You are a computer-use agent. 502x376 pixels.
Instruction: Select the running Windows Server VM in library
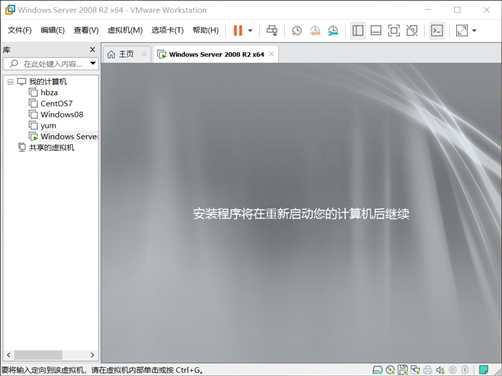68,136
